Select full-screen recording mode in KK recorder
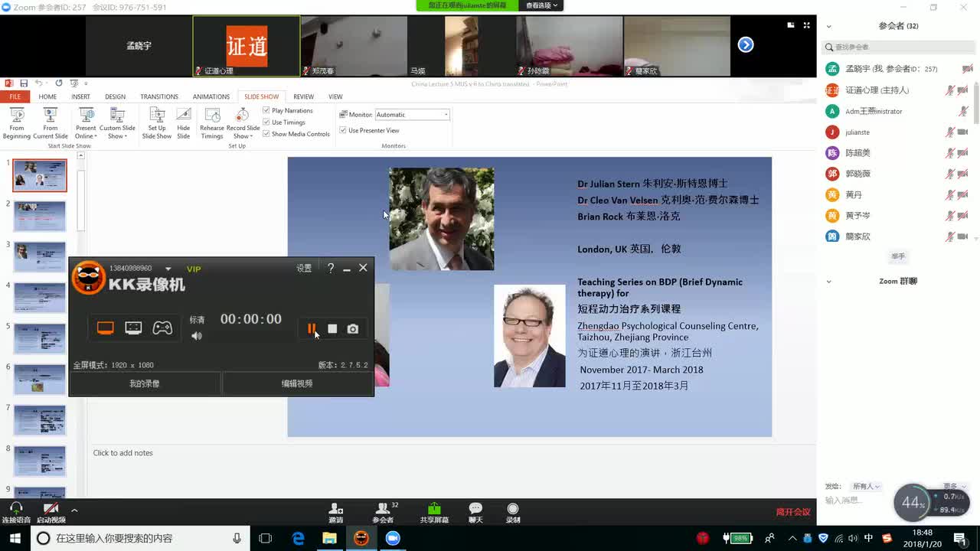980x551 pixels. coord(105,328)
